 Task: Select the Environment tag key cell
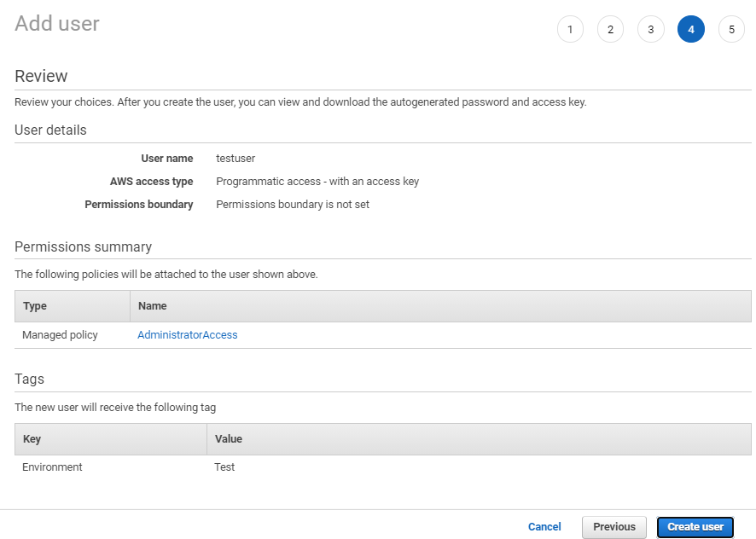52,467
